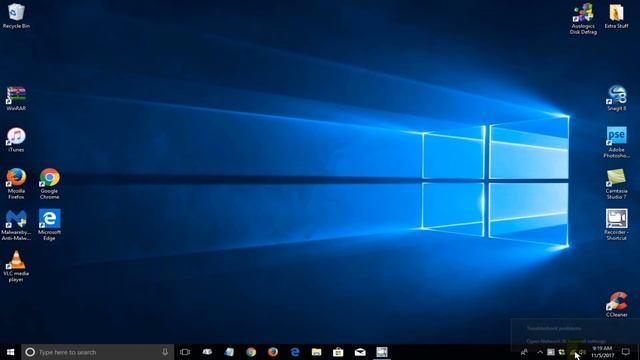Select the Adobe Photoshop Elements desktop shortcut
The image size is (640, 360).
(616, 142)
